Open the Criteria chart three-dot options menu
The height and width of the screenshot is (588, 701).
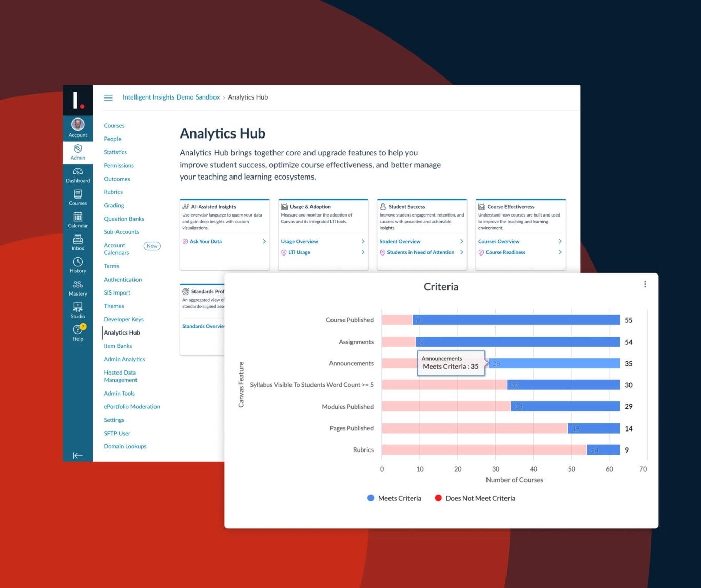[x=645, y=284]
